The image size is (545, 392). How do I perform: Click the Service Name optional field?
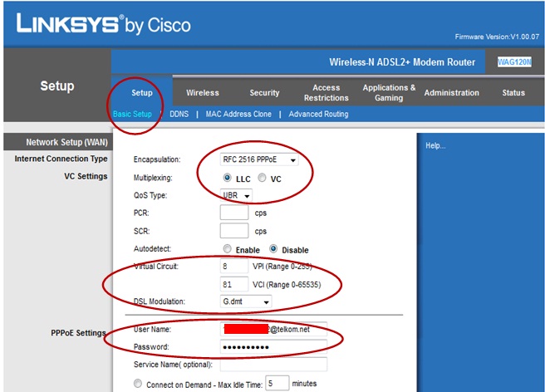pos(273,365)
